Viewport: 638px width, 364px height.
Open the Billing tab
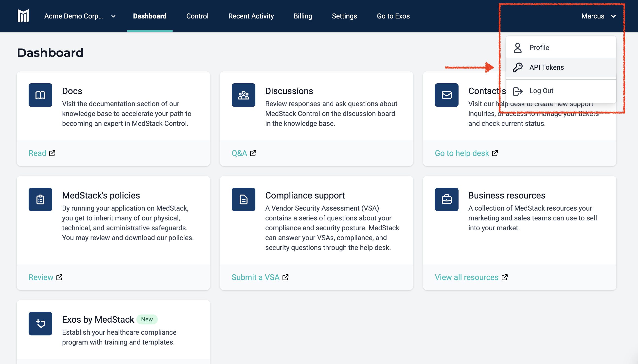coord(303,16)
